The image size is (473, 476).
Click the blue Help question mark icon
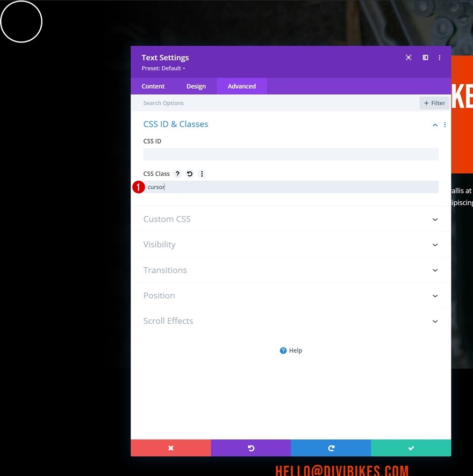click(x=283, y=351)
